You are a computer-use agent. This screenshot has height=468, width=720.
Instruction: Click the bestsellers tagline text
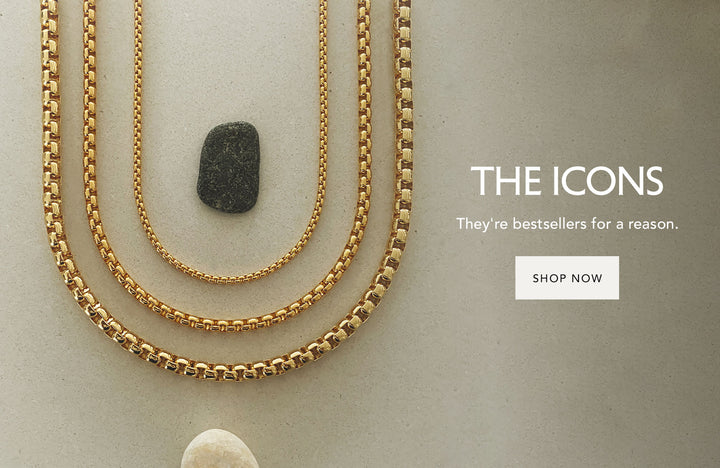(x=567, y=224)
